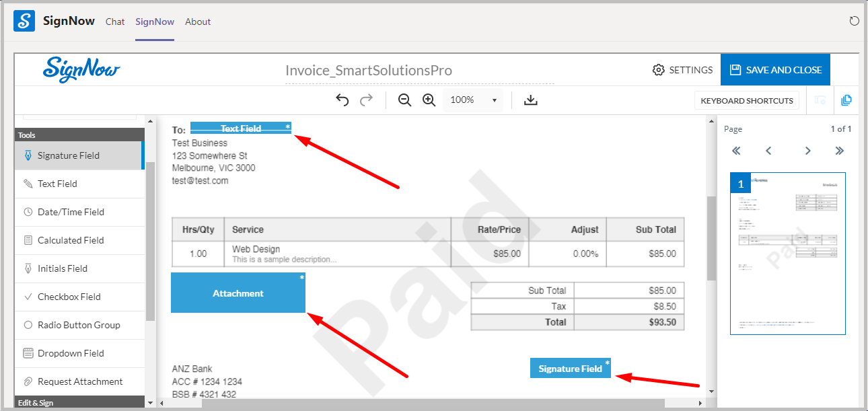Screen dimensions: 868x411
Task: Click the "1.00" quantity cell
Action: click(x=198, y=254)
